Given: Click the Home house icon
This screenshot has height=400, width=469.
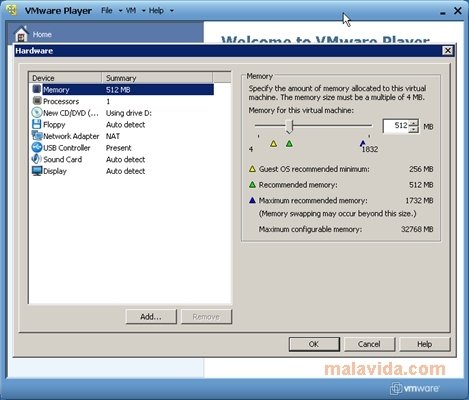Looking at the screenshot, I should pyautogui.click(x=21, y=33).
